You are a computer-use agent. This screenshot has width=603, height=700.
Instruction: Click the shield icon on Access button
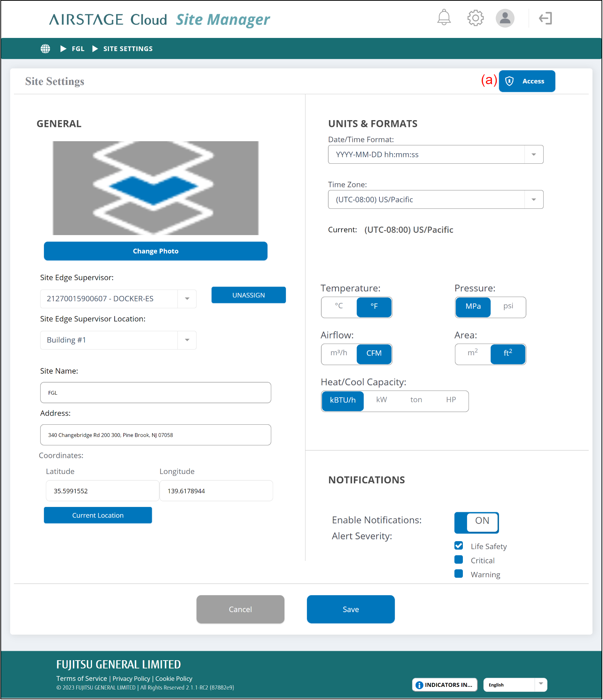click(509, 81)
